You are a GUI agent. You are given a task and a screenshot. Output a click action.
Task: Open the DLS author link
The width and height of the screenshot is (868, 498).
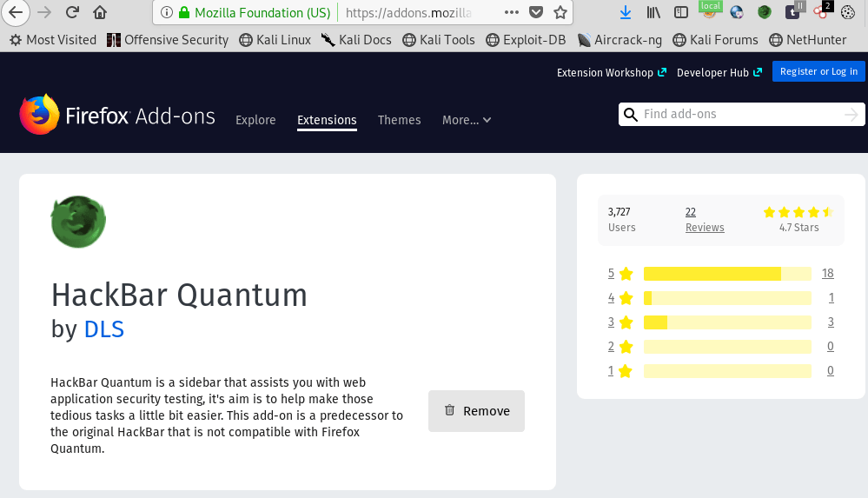click(x=103, y=329)
